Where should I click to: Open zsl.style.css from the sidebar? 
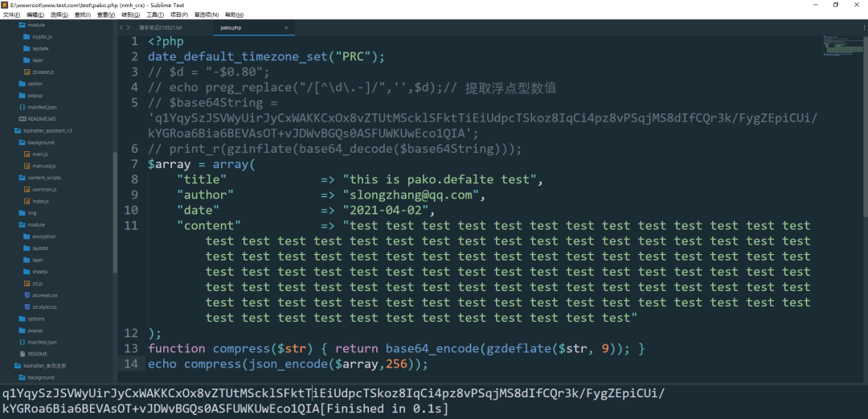pyautogui.click(x=45, y=306)
